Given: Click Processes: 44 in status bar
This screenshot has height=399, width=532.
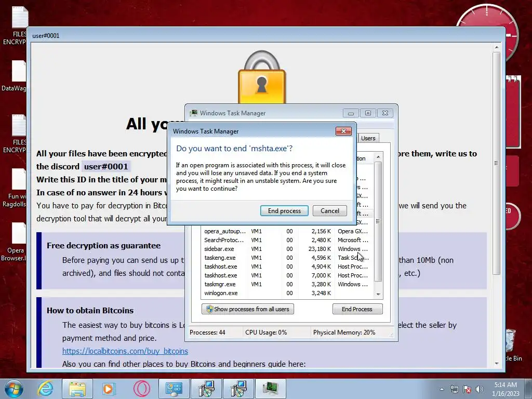Looking at the screenshot, I should coord(207,332).
